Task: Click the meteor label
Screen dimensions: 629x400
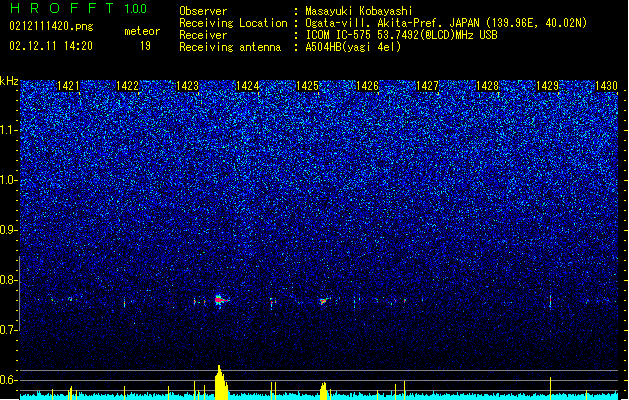Action: (x=142, y=31)
